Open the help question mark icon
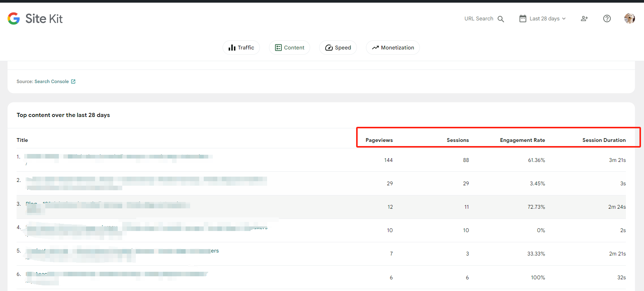This screenshot has height=291, width=644. point(607,18)
